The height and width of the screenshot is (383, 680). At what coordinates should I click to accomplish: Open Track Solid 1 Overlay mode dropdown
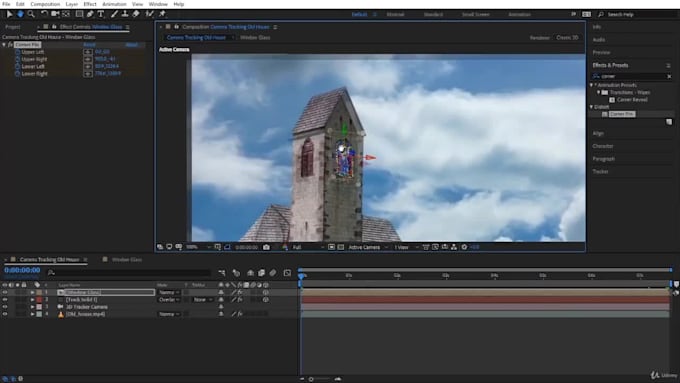169,300
